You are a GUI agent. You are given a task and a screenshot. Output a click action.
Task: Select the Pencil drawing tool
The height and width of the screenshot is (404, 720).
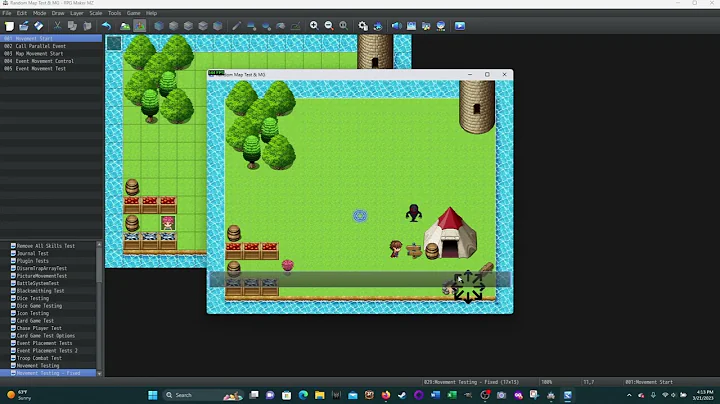coord(236,26)
